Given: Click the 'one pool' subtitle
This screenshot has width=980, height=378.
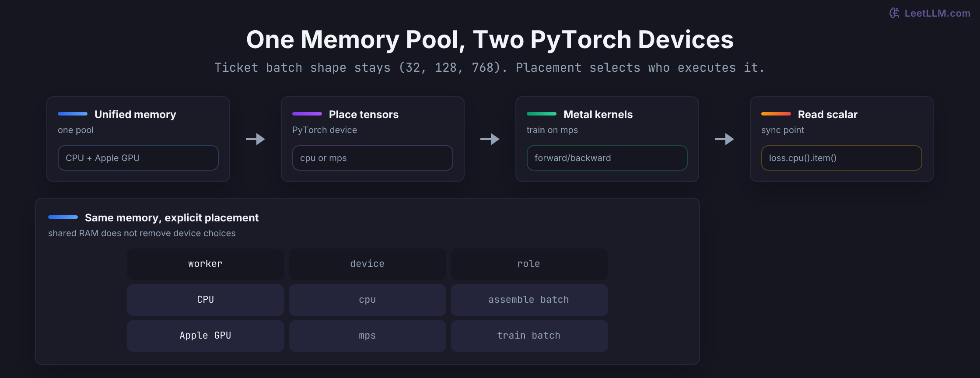Looking at the screenshot, I should (x=76, y=130).
